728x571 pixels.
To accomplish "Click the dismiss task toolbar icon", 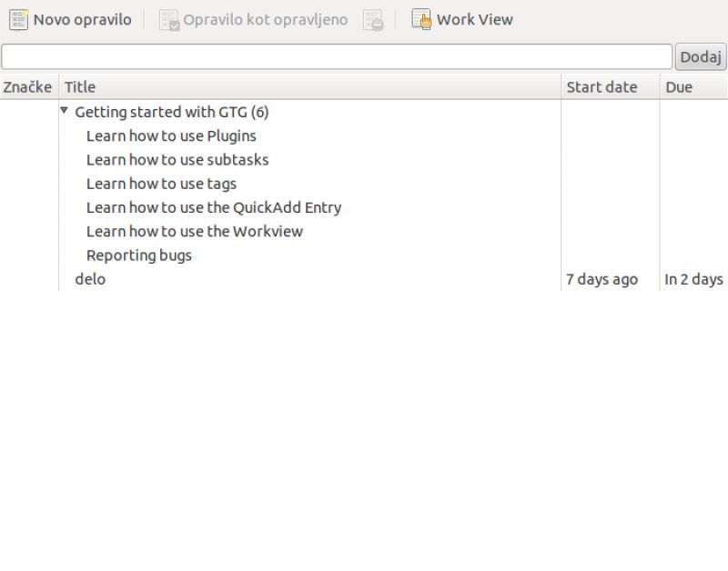I will (x=373, y=20).
